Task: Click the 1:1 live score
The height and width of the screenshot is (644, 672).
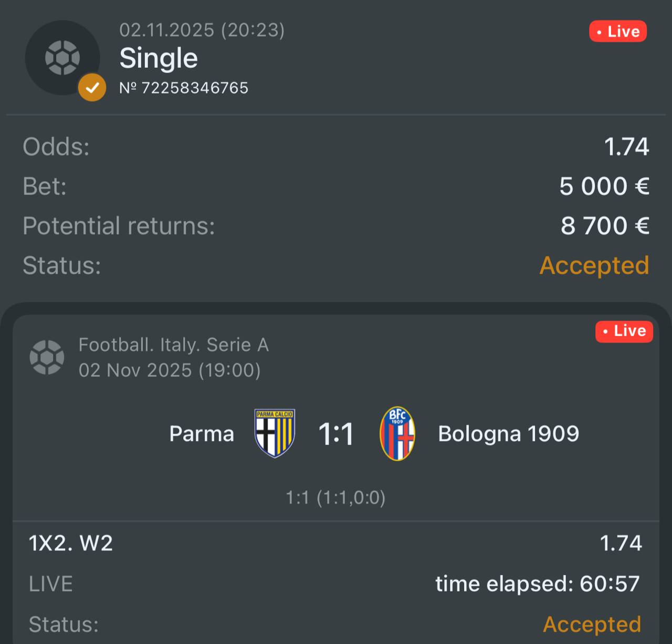Action: tap(336, 434)
